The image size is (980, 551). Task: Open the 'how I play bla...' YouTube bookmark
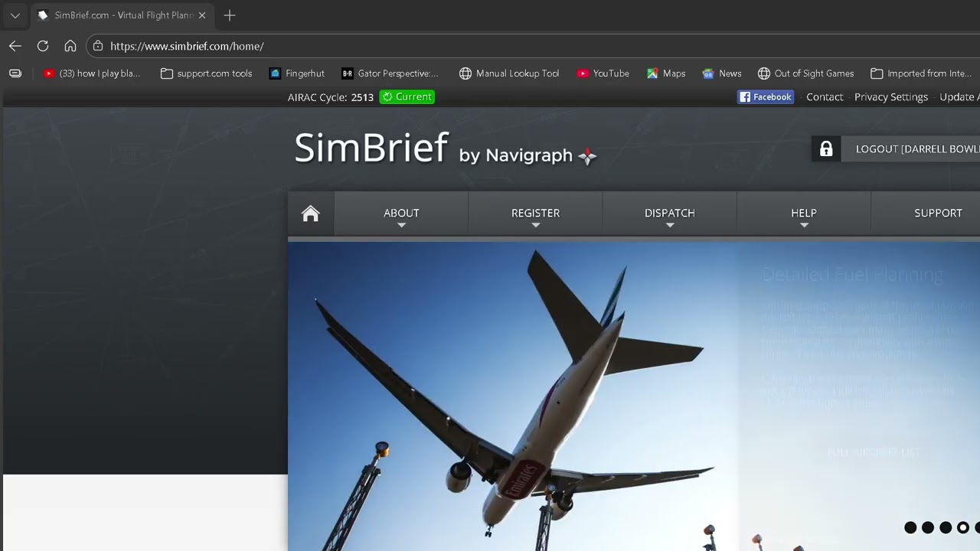[92, 73]
